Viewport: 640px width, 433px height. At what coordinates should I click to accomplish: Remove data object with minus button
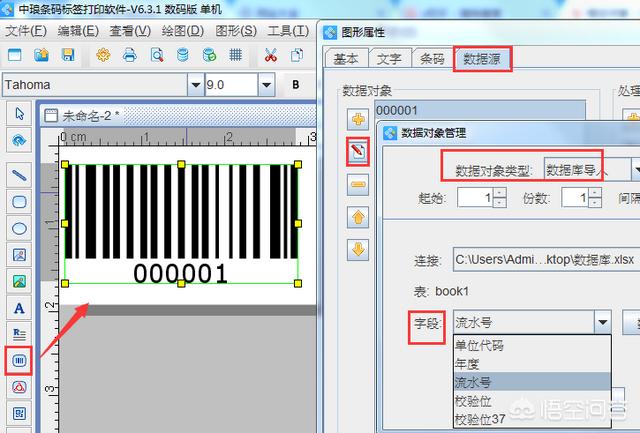pyautogui.click(x=358, y=184)
